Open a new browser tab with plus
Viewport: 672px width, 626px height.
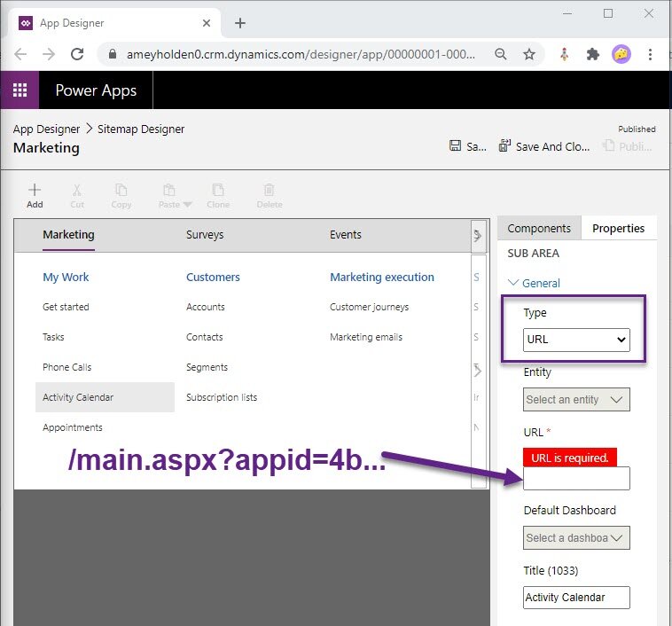[240, 23]
